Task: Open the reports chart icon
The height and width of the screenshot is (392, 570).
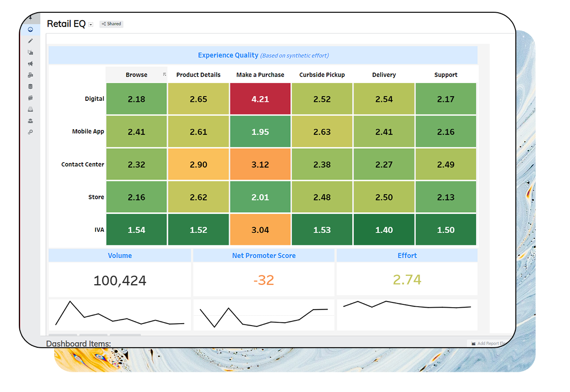Action: [x=31, y=52]
